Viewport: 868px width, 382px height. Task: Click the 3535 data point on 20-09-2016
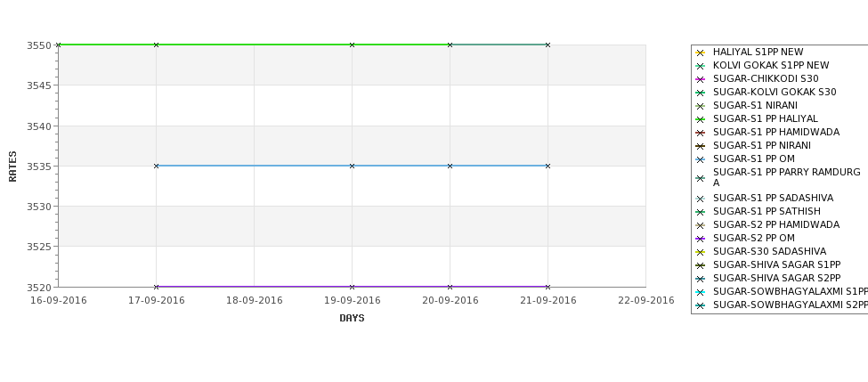tap(450, 166)
